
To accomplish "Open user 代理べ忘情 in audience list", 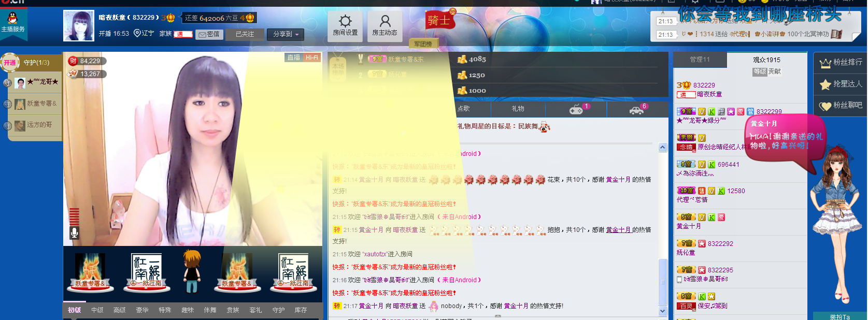I will 692,200.
